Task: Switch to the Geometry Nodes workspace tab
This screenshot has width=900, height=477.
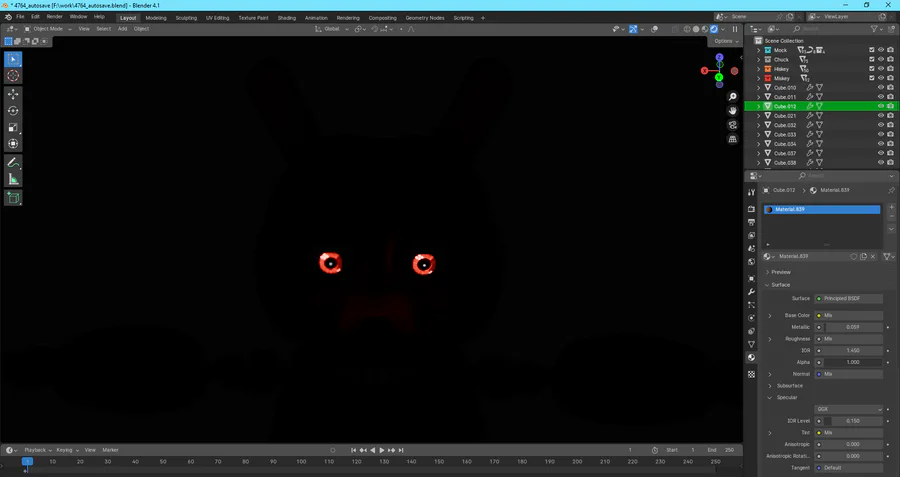Action: pyautogui.click(x=425, y=18)
